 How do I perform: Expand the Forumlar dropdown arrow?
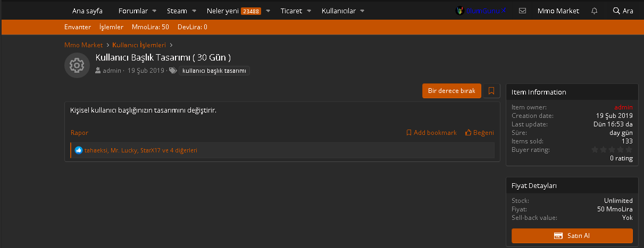pyautogui.click(x=154, y=11)
